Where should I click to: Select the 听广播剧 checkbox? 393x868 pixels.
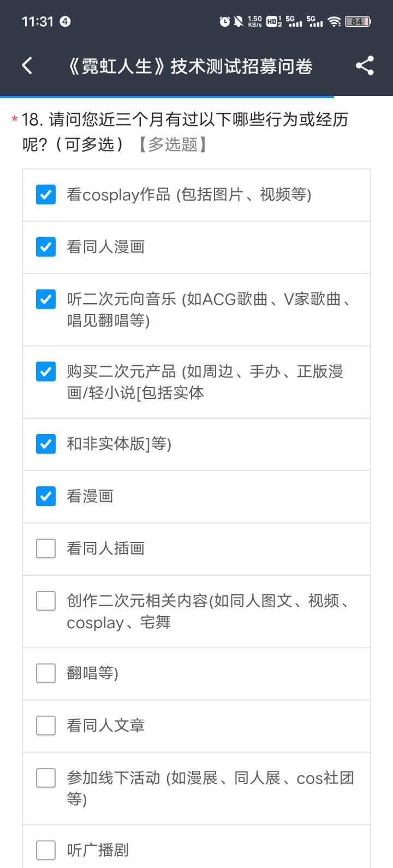(46, 850)
